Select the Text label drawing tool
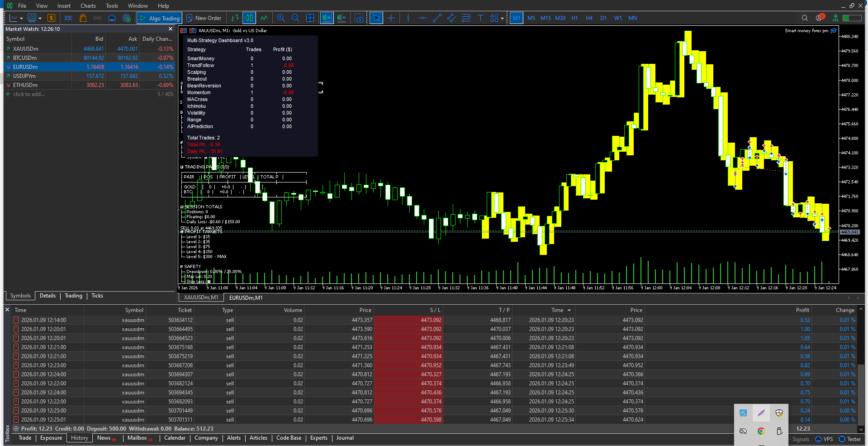The image size is (868, 446). [480, 18]
